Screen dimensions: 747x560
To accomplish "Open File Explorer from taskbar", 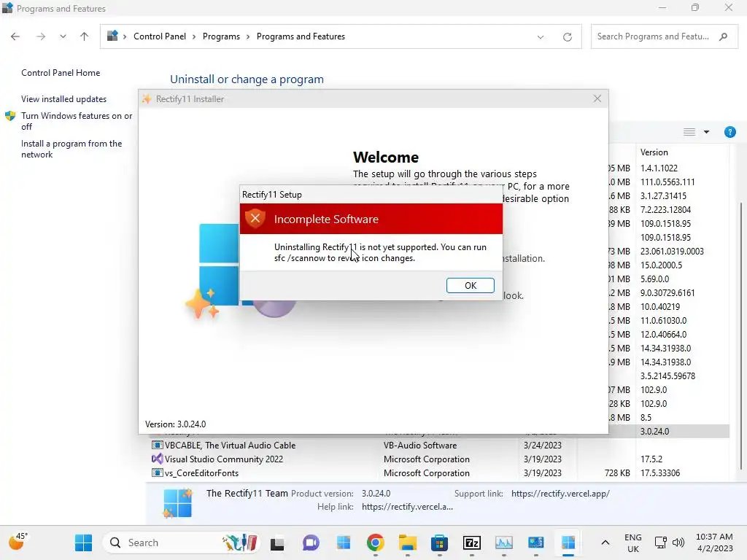I will (x=408, y=542).
